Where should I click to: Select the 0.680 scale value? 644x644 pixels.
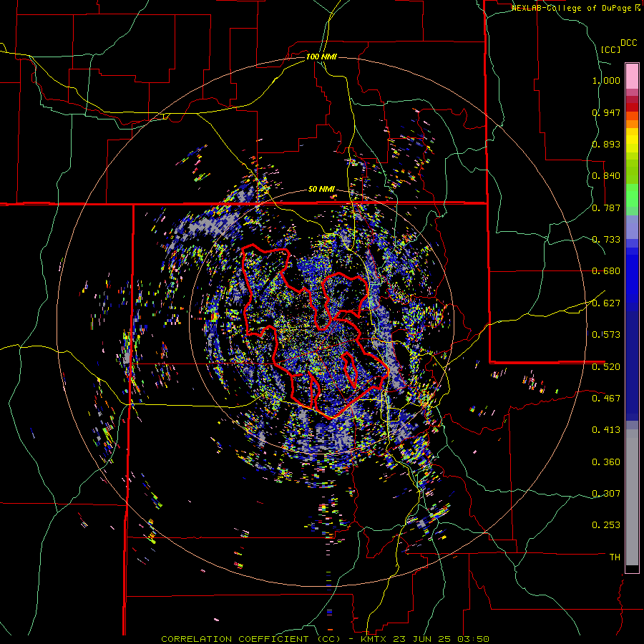[606, 271]
